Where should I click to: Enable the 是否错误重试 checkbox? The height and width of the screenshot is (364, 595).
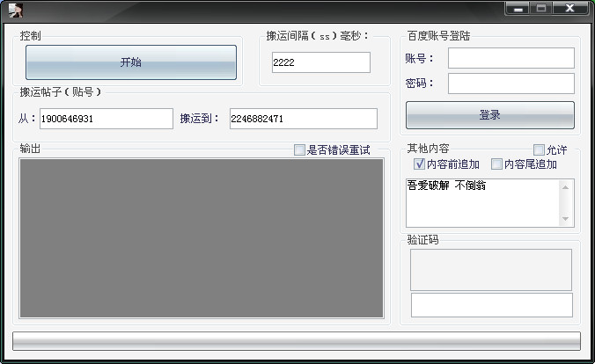coord(299,149)
